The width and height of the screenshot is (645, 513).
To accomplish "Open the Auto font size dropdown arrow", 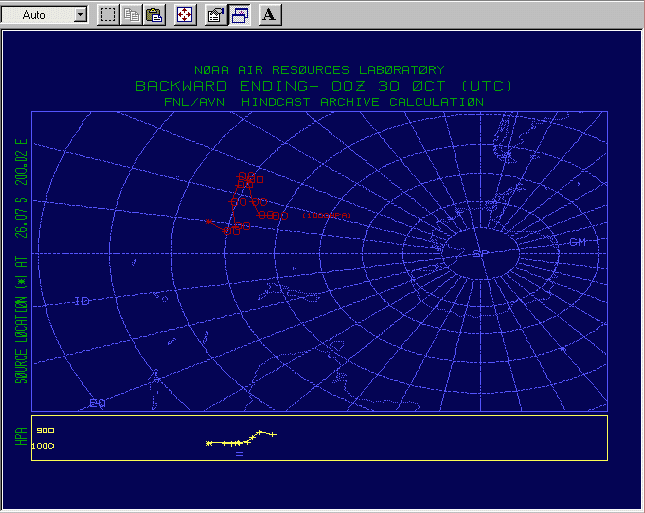I will click(80, 15).
